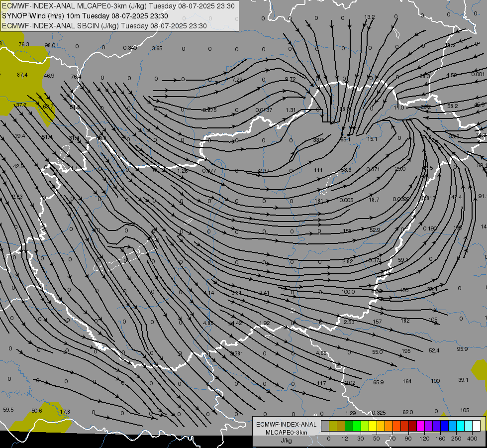Viewport: 487px width, 448px height.
Task: Click the 164 grid value
Action: [x=407, y=381]
